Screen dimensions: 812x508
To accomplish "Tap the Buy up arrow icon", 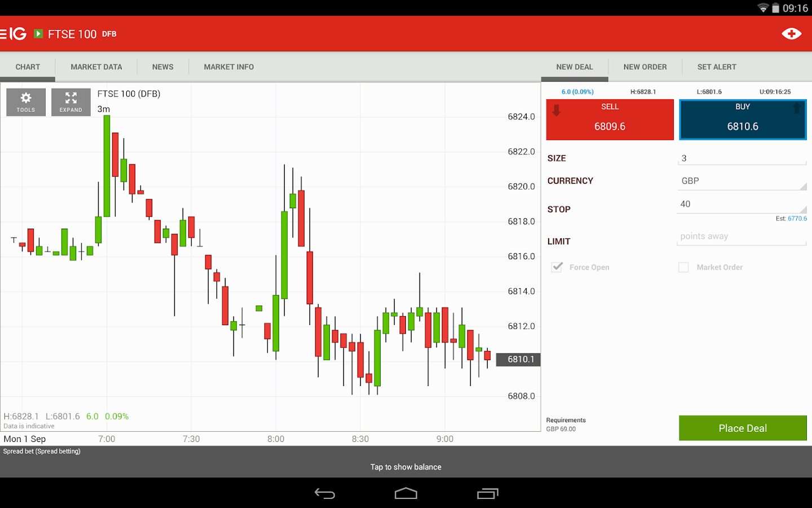I will point(797,108).
